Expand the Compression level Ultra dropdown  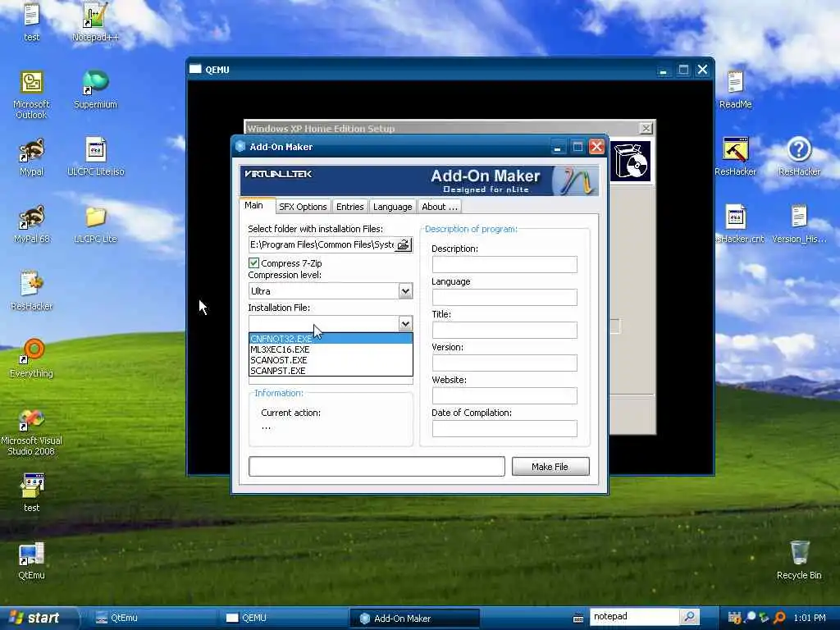click(405, 291)
